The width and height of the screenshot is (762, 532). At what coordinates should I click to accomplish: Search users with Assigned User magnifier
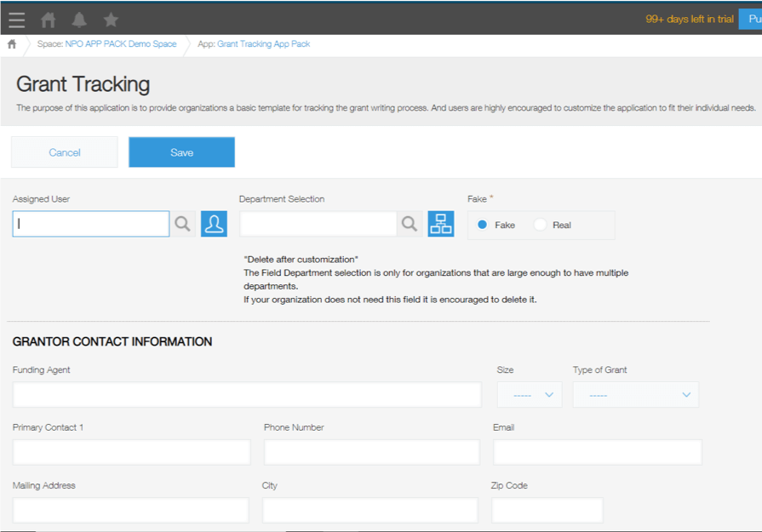(183, 224)
